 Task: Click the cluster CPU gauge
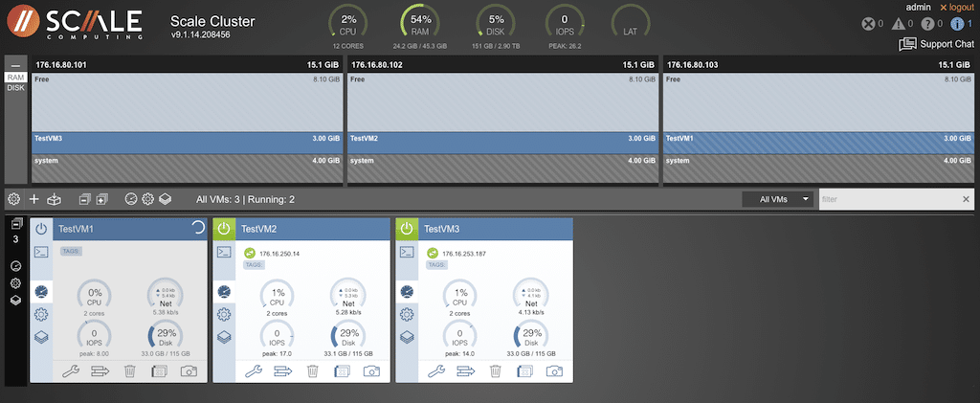pos(348,24)
